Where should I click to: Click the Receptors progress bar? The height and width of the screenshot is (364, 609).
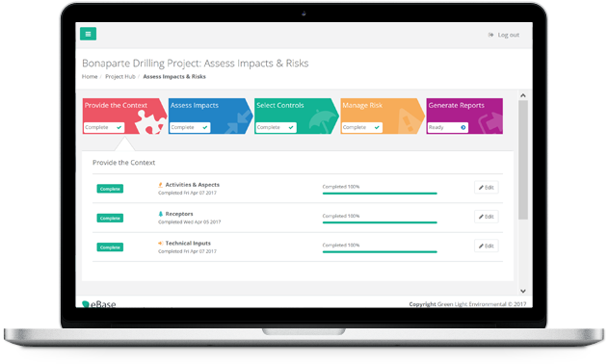click(x=380, y=222)
